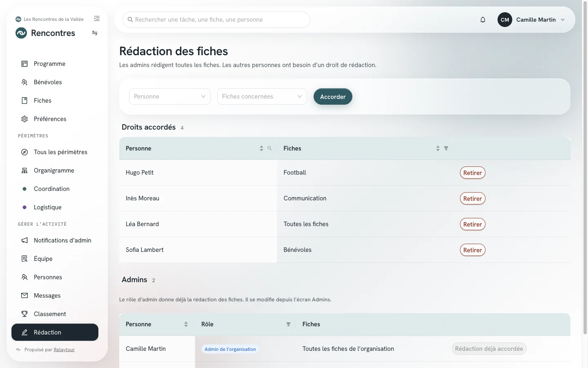Sort arrows in Droits accordés Personne column
The image size is (588, 368).
[261, 148]
